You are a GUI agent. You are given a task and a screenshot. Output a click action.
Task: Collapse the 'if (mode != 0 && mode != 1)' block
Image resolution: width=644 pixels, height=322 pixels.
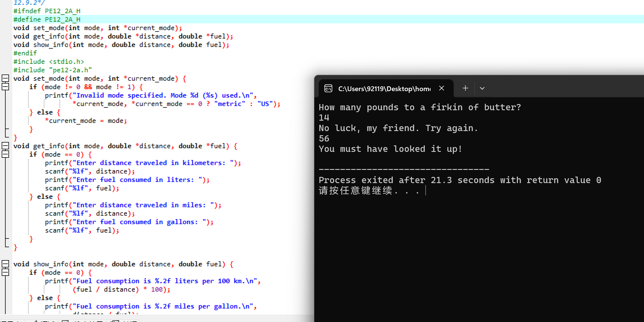(5, 87)
